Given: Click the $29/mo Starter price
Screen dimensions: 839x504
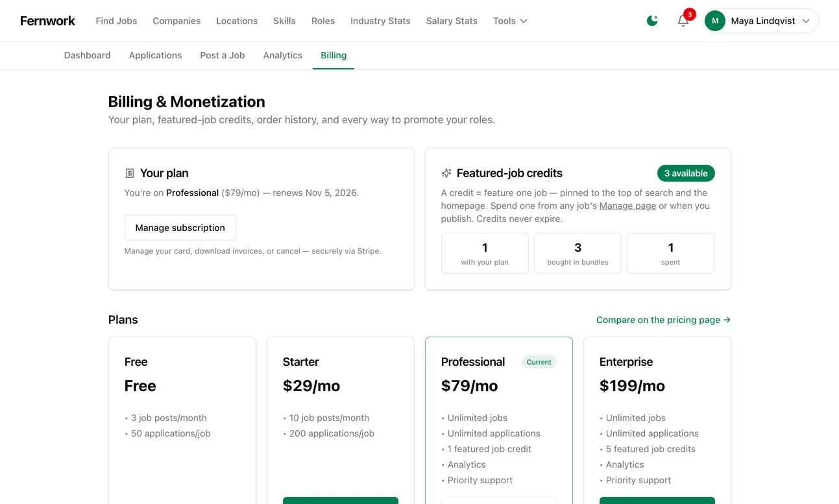Looking at the screenshot, I should click(x=311, y=386).
